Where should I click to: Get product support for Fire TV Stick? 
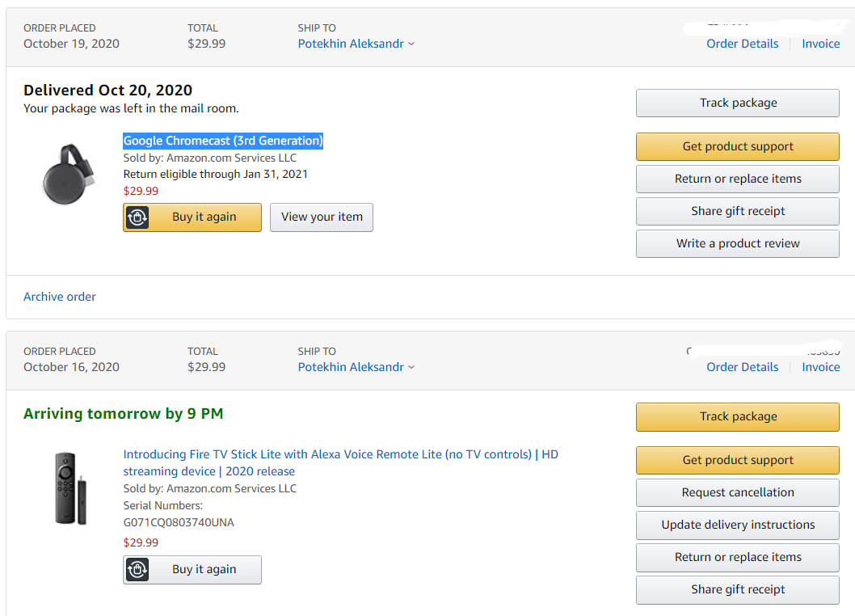click(x=737, y=460)
